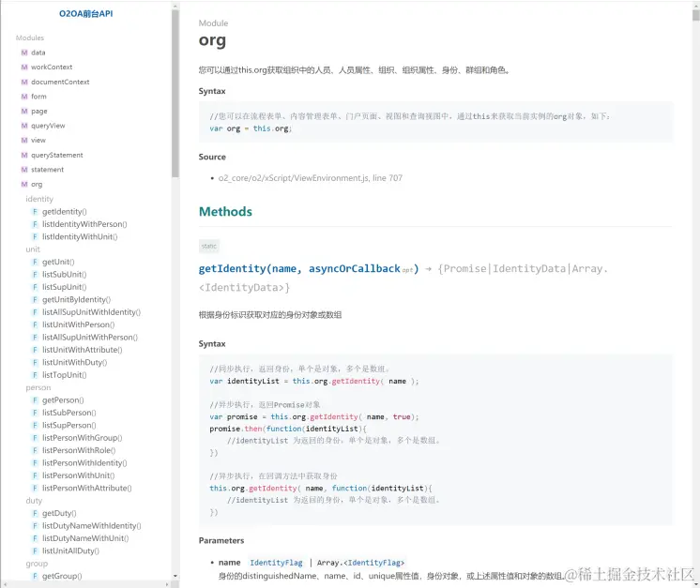Go to listAllSupUnitWithIdentity() function

coord(91,312)
